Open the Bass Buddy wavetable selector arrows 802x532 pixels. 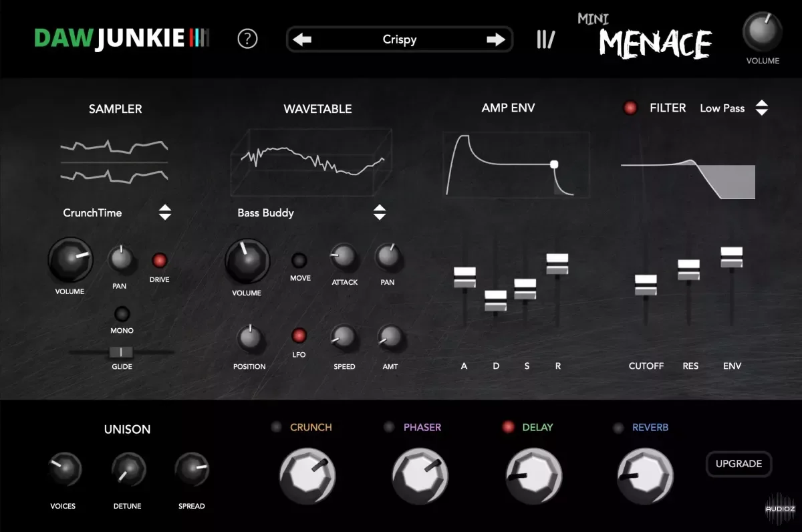coord(380,213)
